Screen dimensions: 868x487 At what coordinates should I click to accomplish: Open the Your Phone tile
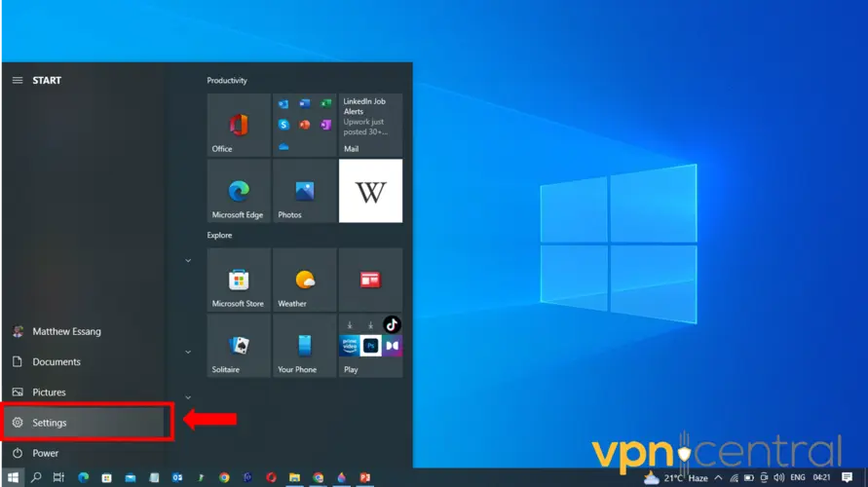(x=305, y=346)
